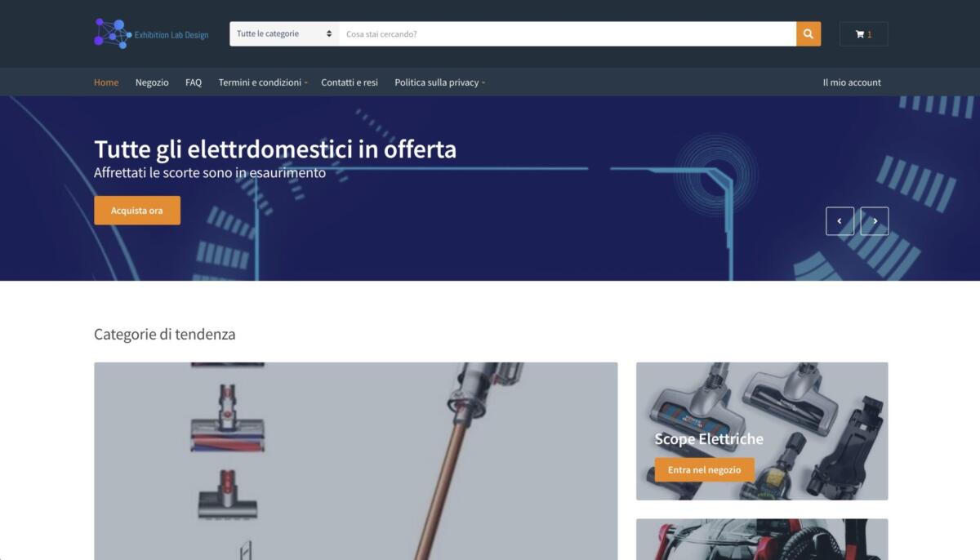Viewport: 980px width, 560px height.
Task: Click the orange search magnifier icon
Action: click(808, 33)
